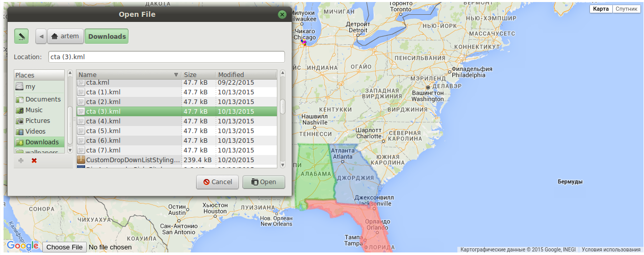Sort files by the Name column header
Screen dimensions: 644x255
point(128,74)
